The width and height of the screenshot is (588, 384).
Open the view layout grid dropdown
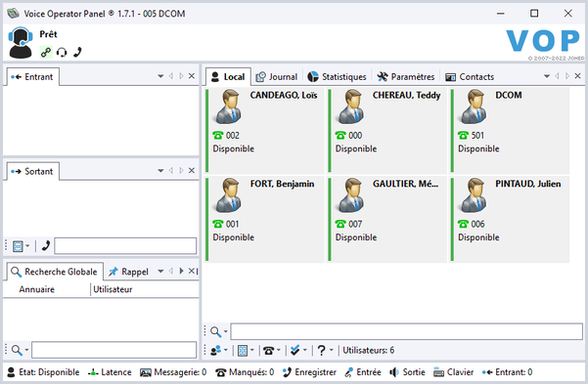click(x=246, y=350)
